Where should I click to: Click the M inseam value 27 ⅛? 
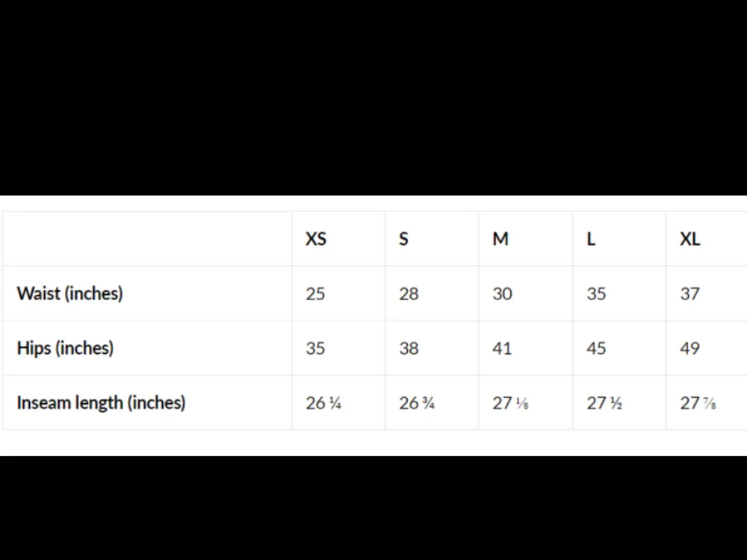(510, 403)
